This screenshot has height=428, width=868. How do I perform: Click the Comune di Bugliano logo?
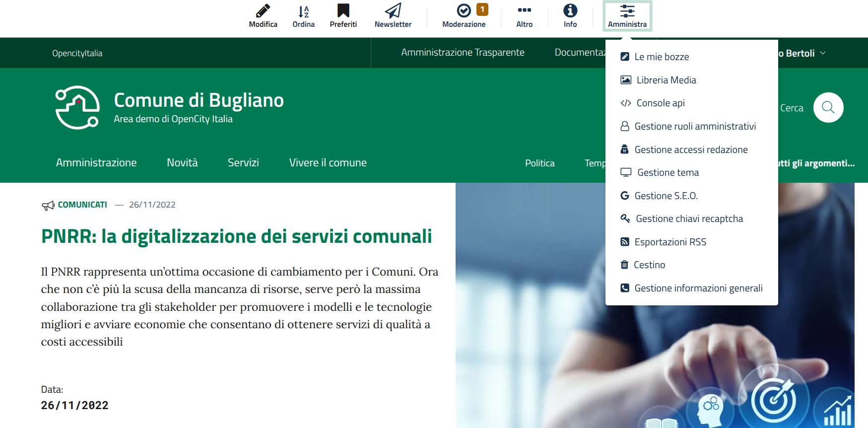coord(77,107)
